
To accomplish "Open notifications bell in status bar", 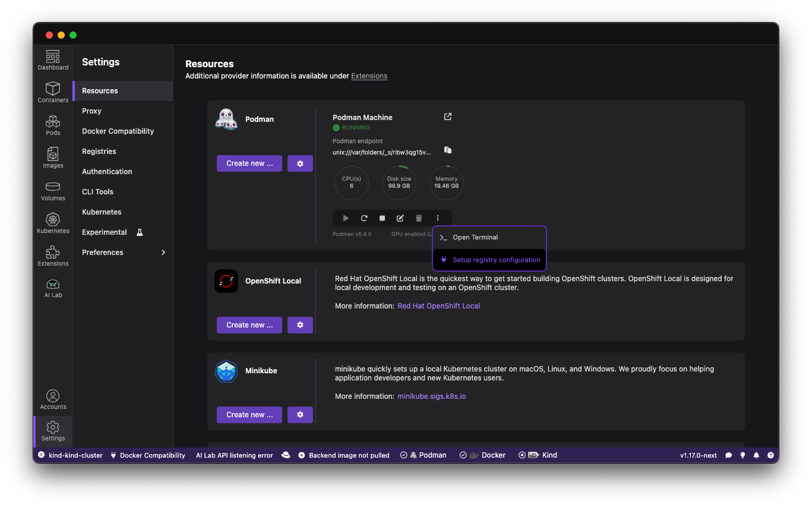I will [756, 455].
